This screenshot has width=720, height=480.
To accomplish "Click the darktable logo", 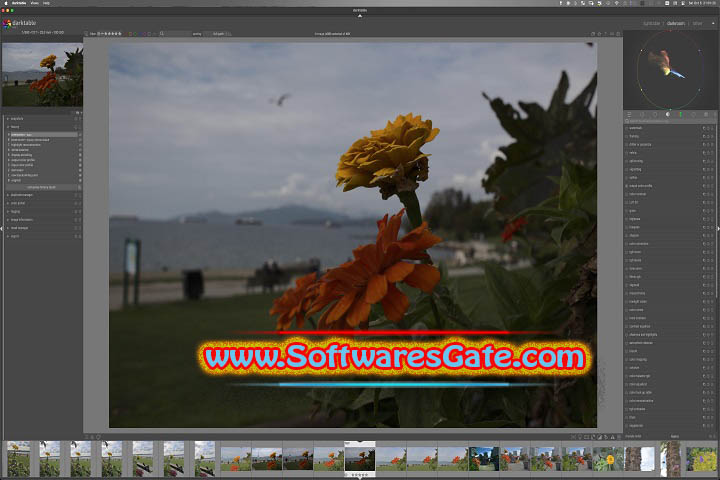I will [x=7, y=23].
